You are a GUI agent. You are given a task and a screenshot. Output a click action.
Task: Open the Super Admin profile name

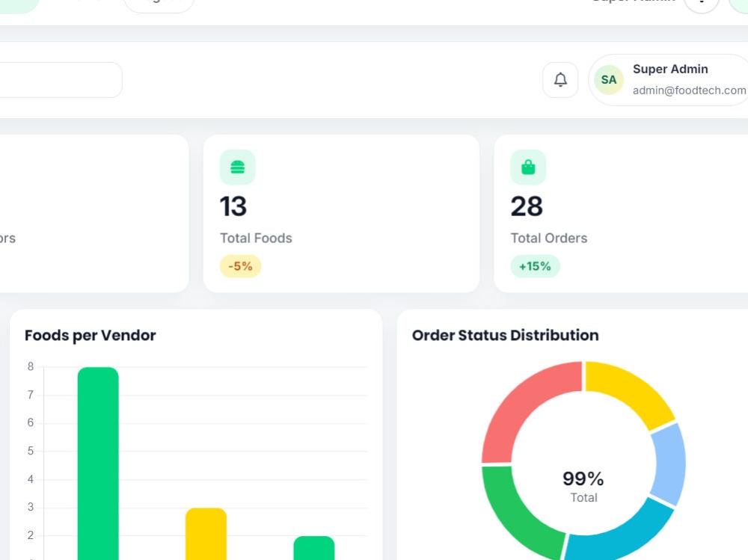[670, 70]
